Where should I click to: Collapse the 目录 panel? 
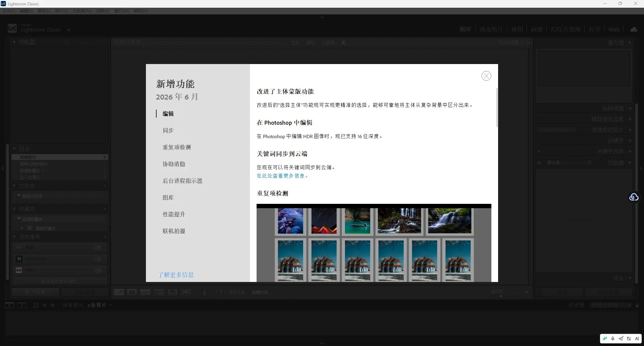coord(14,149)
